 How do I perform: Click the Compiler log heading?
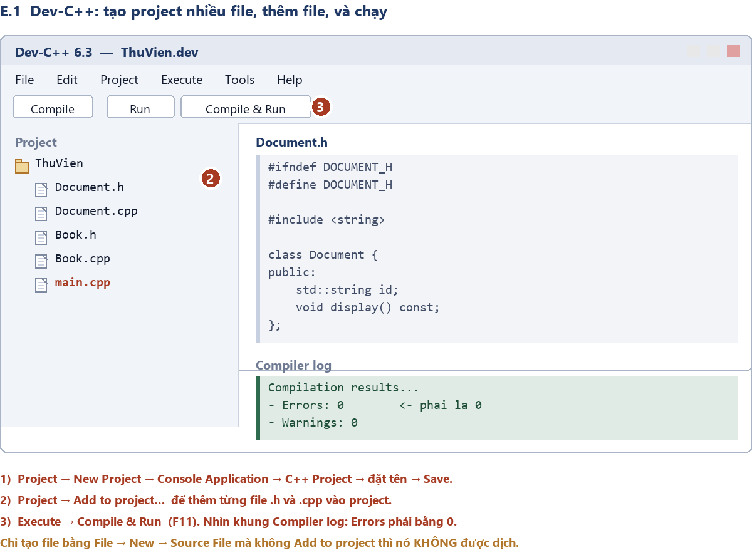point(293,365)
